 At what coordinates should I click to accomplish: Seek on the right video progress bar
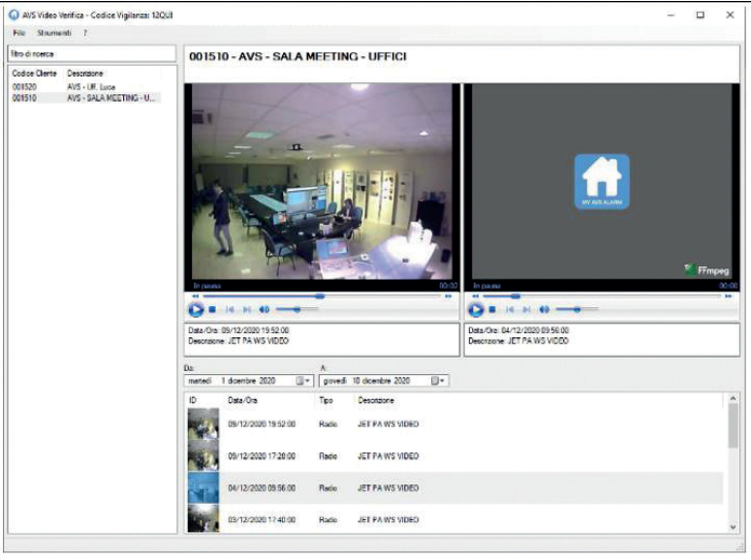pyautogui.click(x=601, y=296)
